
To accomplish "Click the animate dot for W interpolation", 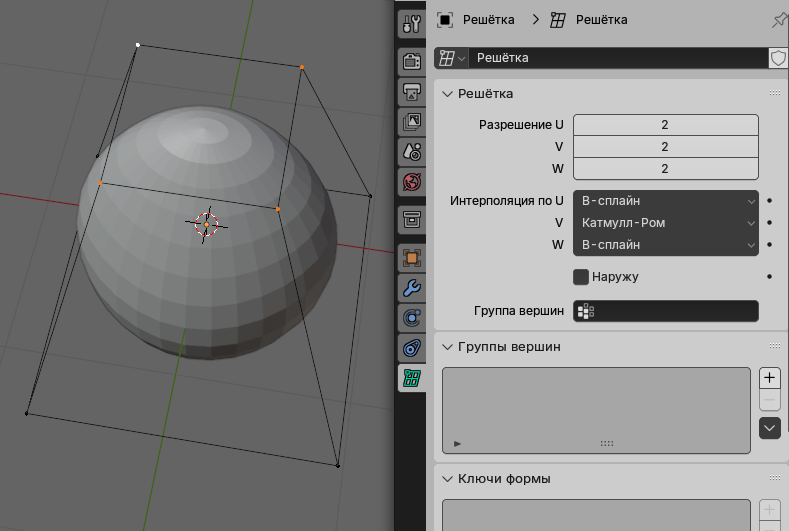I will click(769, 245).
